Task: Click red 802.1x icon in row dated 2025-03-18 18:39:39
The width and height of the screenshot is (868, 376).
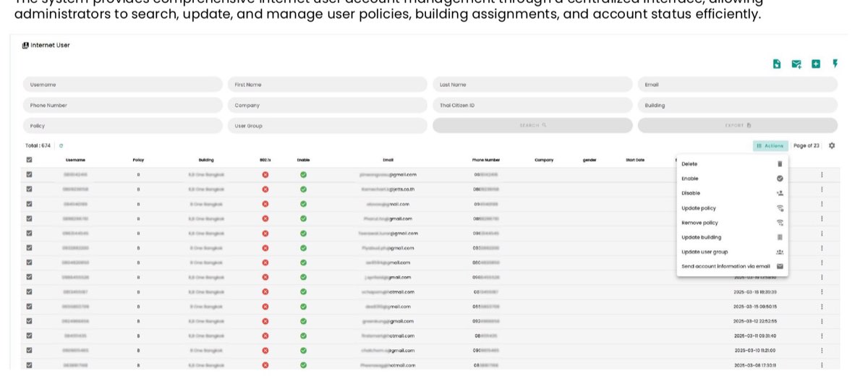Action: [265, 291]
